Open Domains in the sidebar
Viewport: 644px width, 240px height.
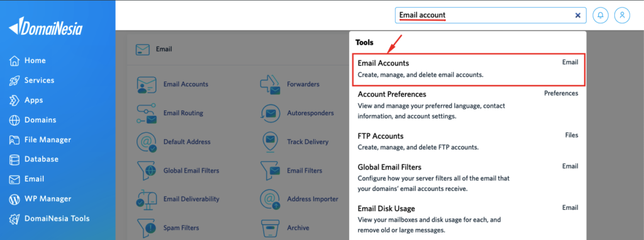[x=40, y=120]
